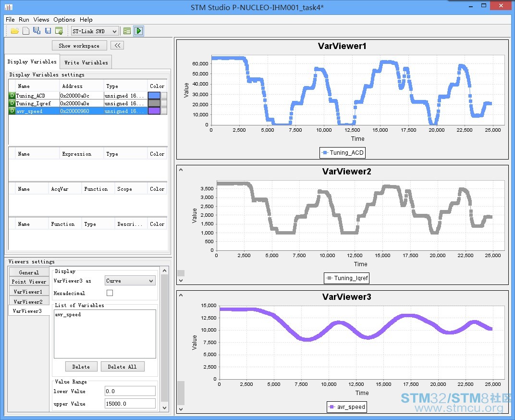Screen dimensions: 515x420
Task: Click the import variables toolbar icon
Action: tap(59, 31)
